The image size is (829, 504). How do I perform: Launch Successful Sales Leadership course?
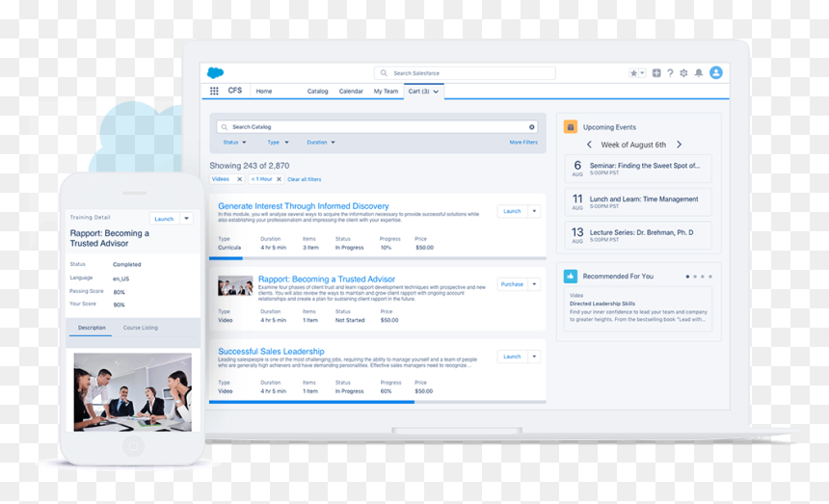512,357
